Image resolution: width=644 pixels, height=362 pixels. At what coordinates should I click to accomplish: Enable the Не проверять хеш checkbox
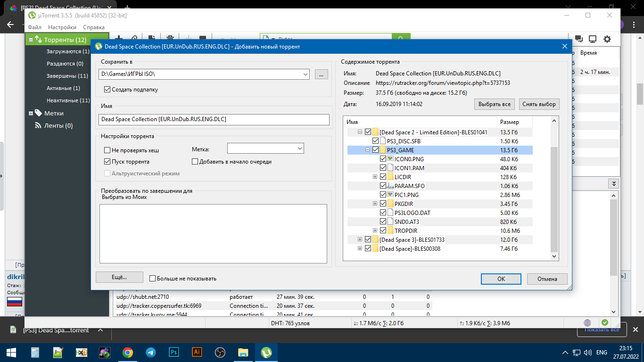coord(107,150)
